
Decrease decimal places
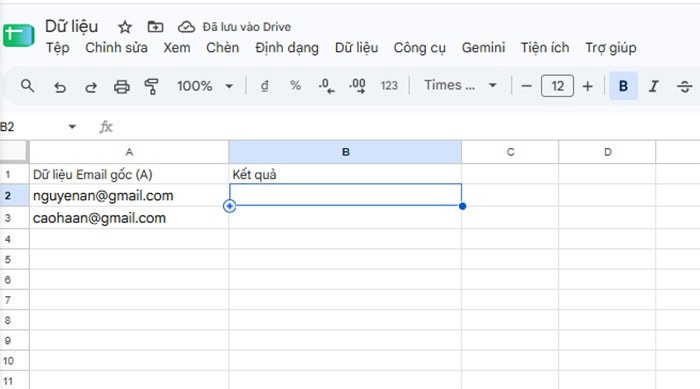tap(326, 86)
